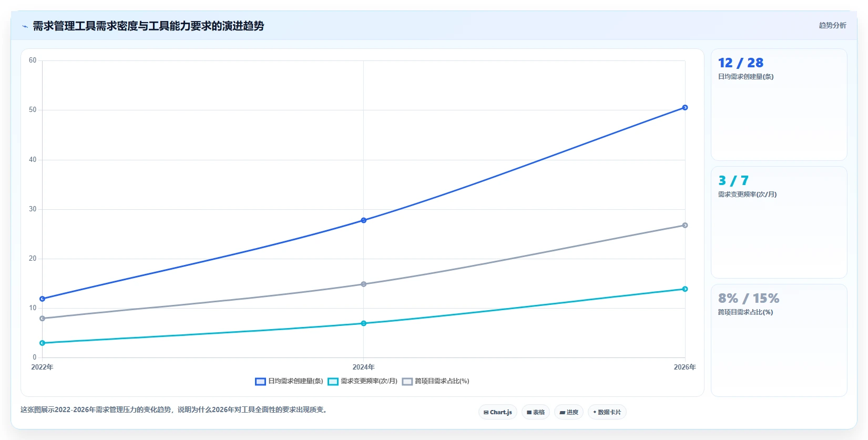Click the 跨项目需求占比(%) card caption
Image resolution: width=868 pixels, height=440 pixels.
pos(746,312)
